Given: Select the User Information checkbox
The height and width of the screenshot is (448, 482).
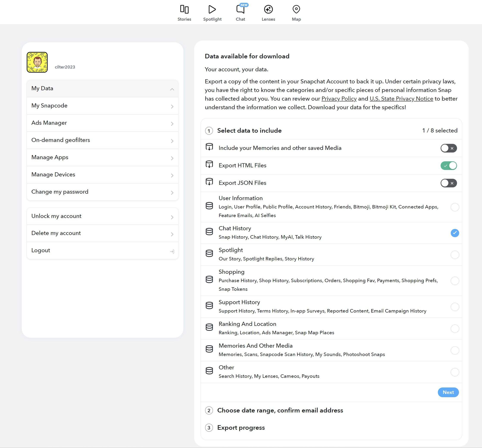Looking at the screenshot, I should (x=455, y=207).
